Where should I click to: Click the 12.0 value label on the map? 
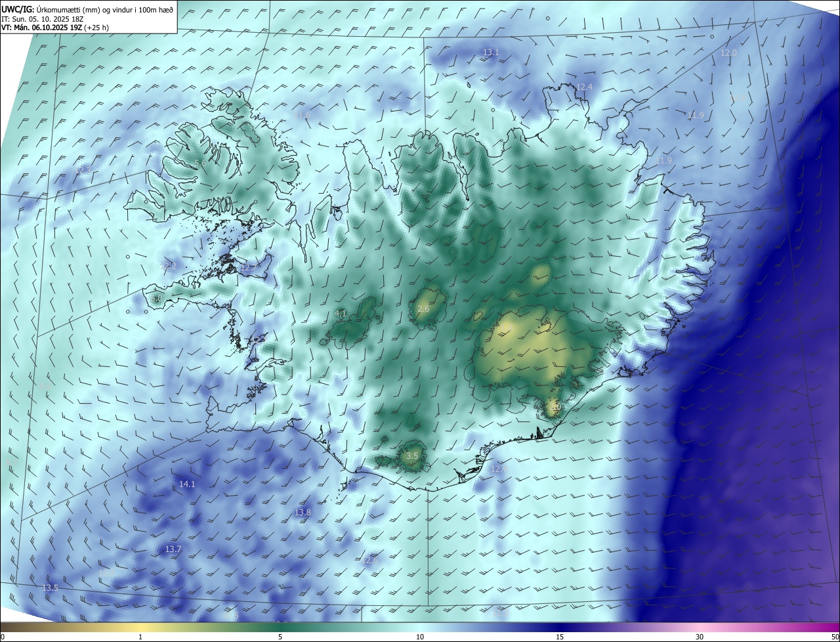point(728,53)
